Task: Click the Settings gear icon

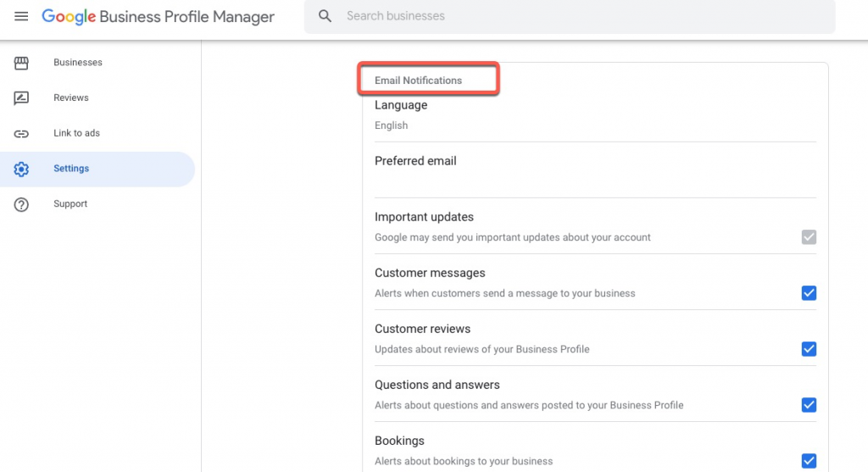Action: (x=21, y=169)
